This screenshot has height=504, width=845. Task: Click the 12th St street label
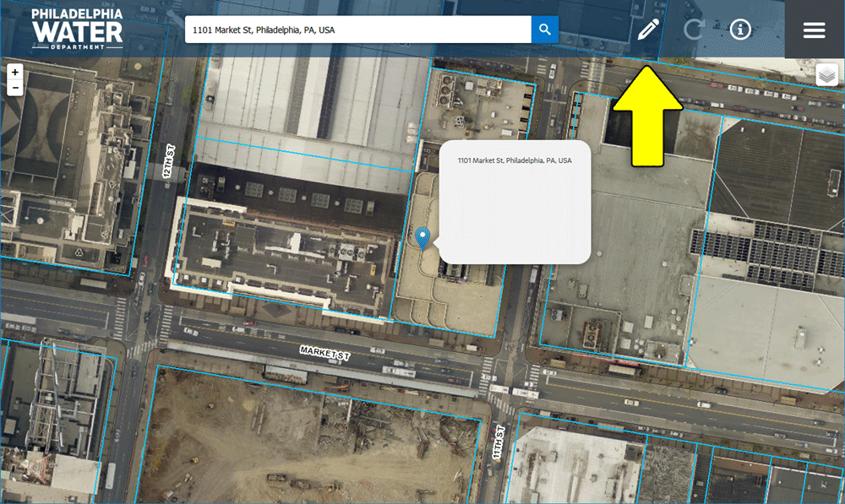(168, 160)
